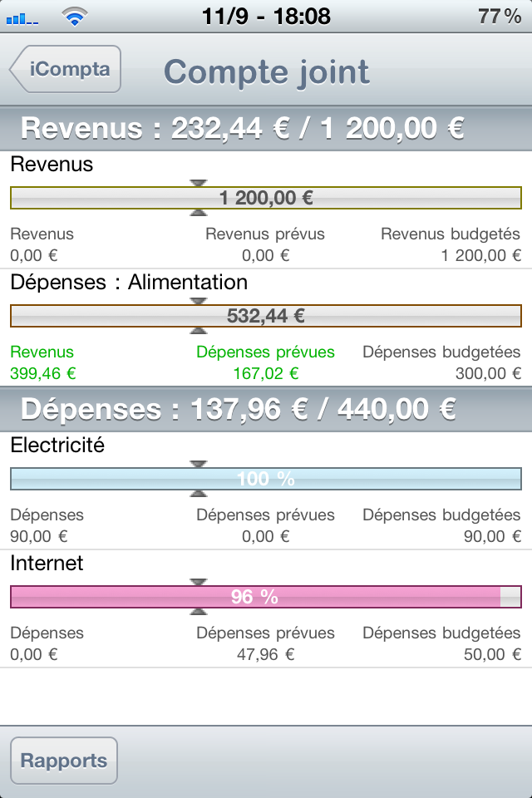Tap the marker arrows above Revenus bar
The image size is (532, 798).
(x=199, y=183)
